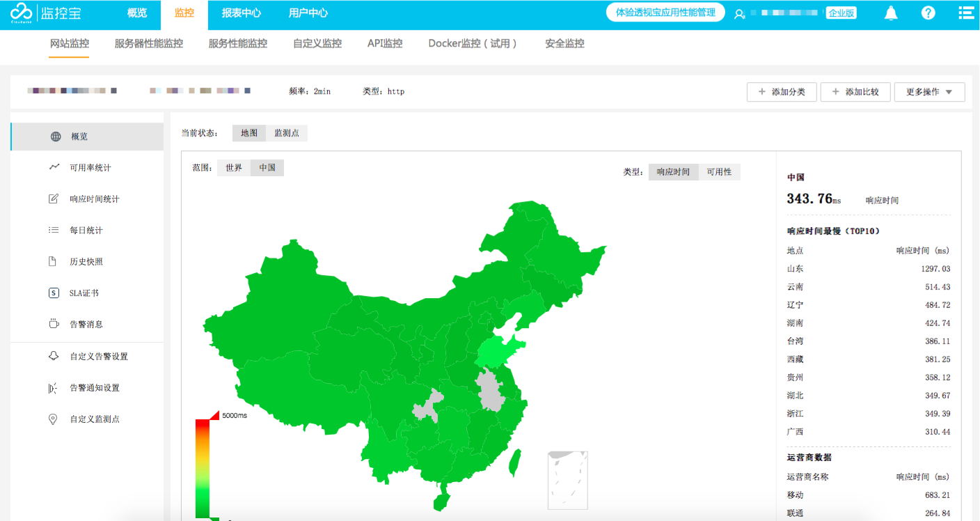Open 可用率统计 from the sidebar

90,168
